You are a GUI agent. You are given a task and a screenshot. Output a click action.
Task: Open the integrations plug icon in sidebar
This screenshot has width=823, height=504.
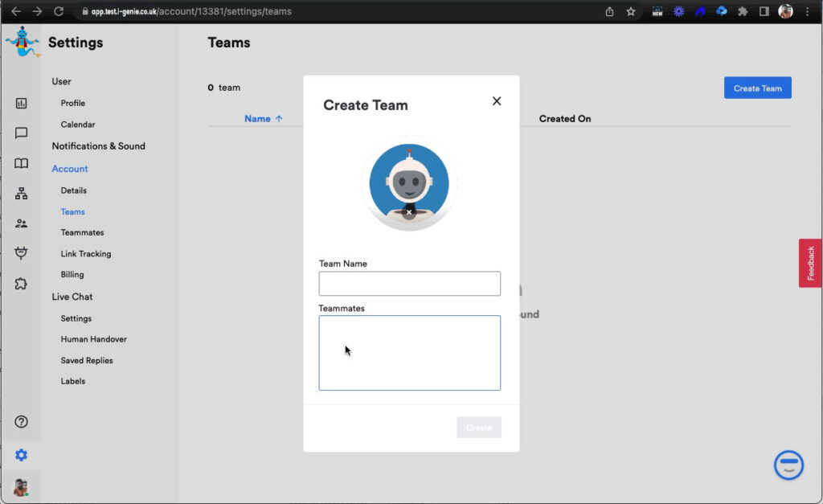[21, 253]
